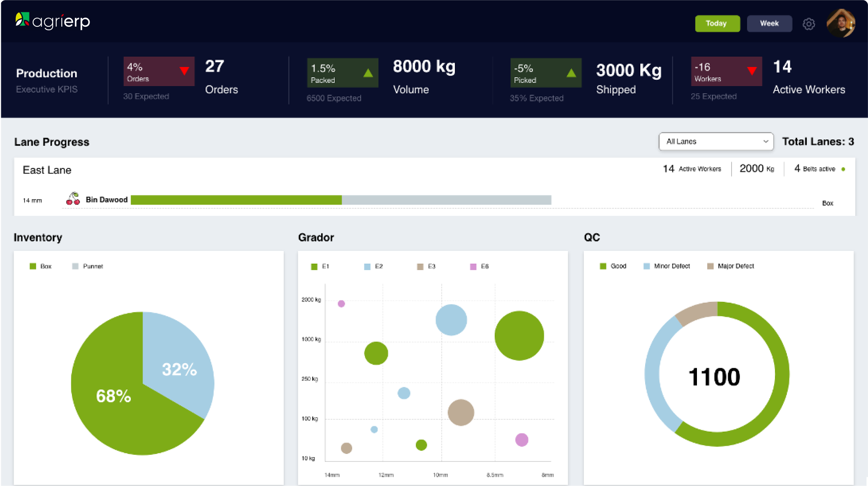The width and height of the screenshot is (868, 486).
Task: Collapse the Lane Progress panel
Action: 52,142
